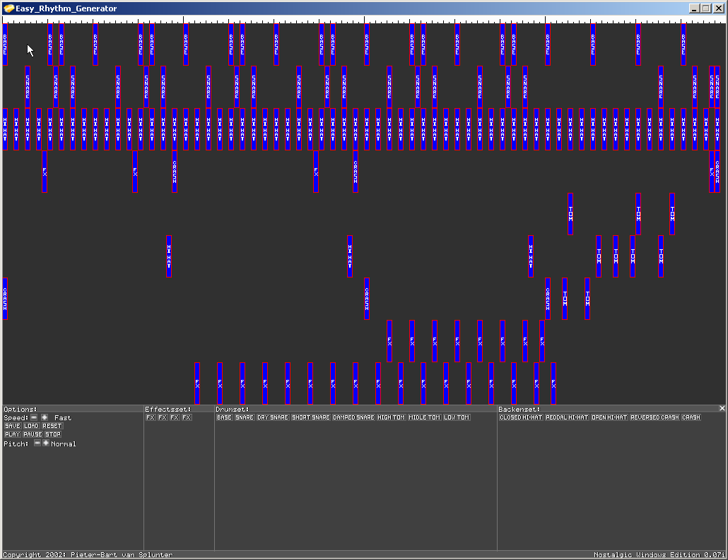Select the first FX in Effectsset
Image resolution: width=728 pixels, height=560 pixels.
coord(150,417)
